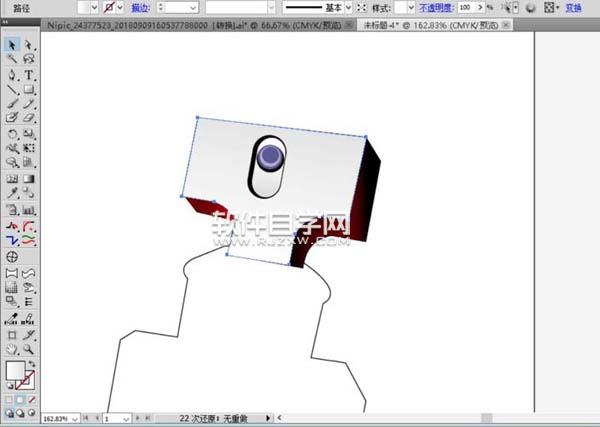
Task: Choose the Eyedropper tool in the upper toolbox
Action: (12, 193)
